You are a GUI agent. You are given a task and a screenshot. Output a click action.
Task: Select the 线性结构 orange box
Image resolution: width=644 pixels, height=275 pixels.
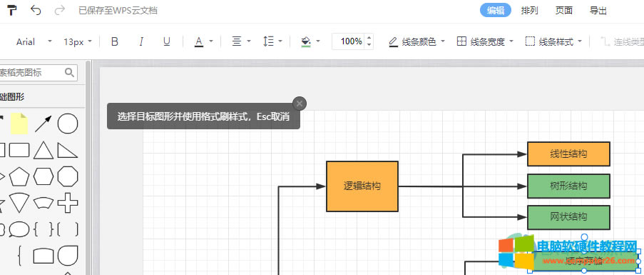coord(568,154)
